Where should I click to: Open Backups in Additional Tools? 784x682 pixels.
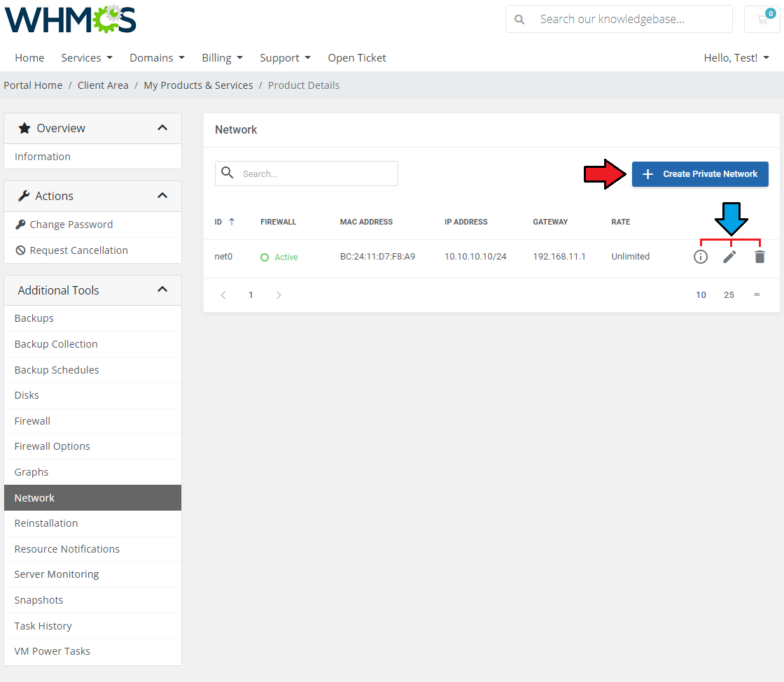pyautogui.click(x=92, y=318)
